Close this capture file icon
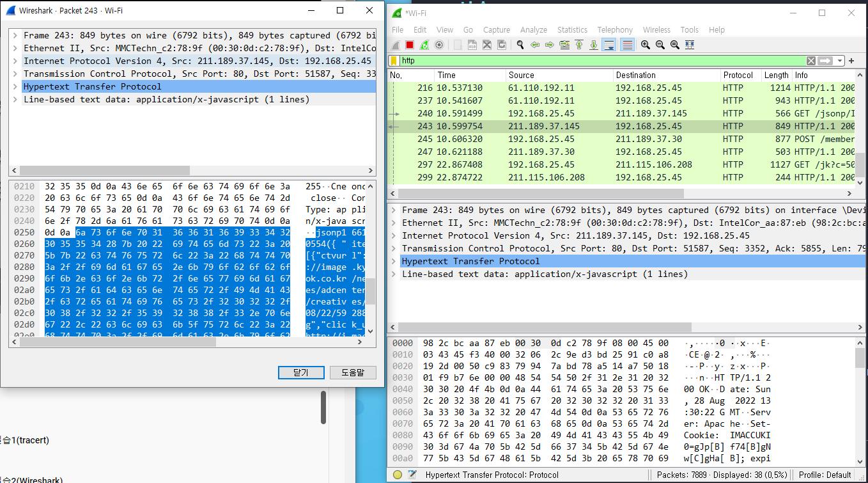The image size is (868, 483). (487, 45)
